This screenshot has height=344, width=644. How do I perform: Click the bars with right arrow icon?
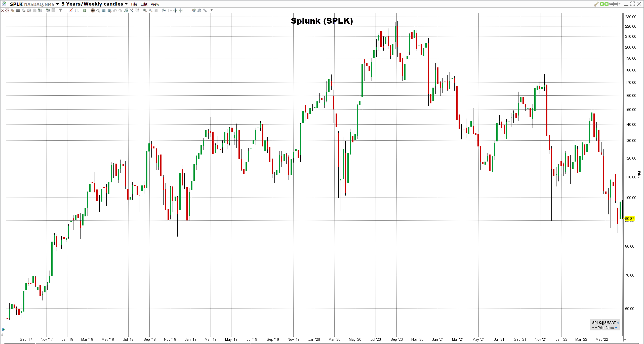pyautogui.click(x=164, y=10)
